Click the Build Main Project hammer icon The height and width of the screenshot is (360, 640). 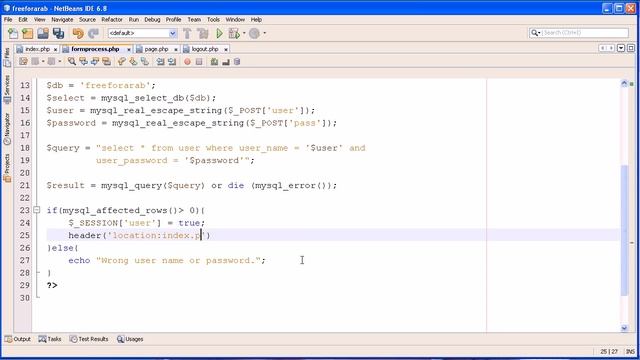(x=187, y=33)
